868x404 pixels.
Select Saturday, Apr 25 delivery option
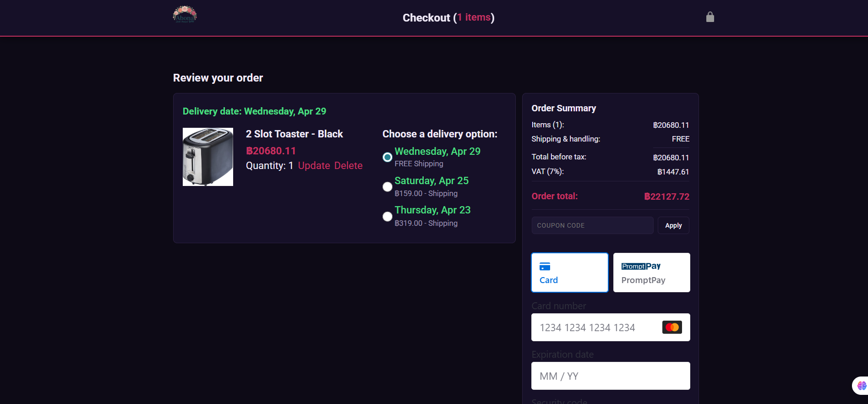pyautogui.click(x=388, y=187)
